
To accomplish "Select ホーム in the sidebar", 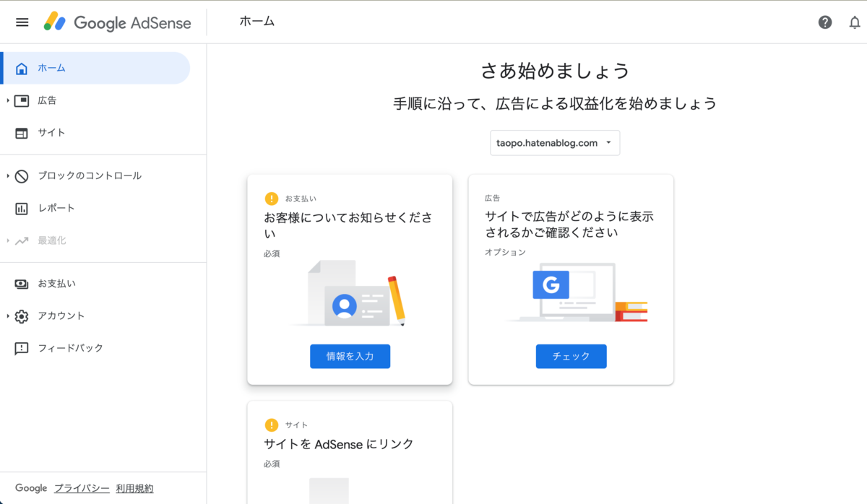I will click(x=95, y=69).
